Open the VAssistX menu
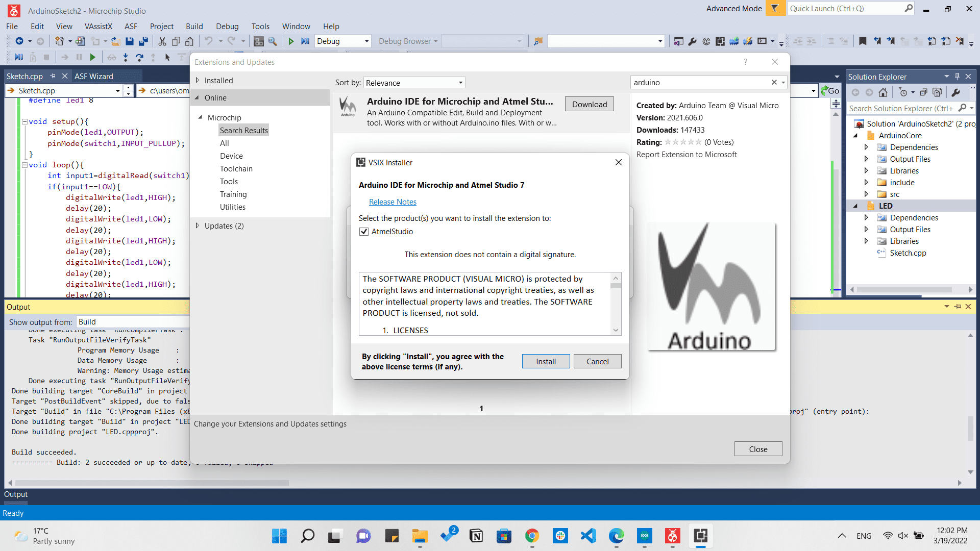Screen dimensions: 980x551 98,27
